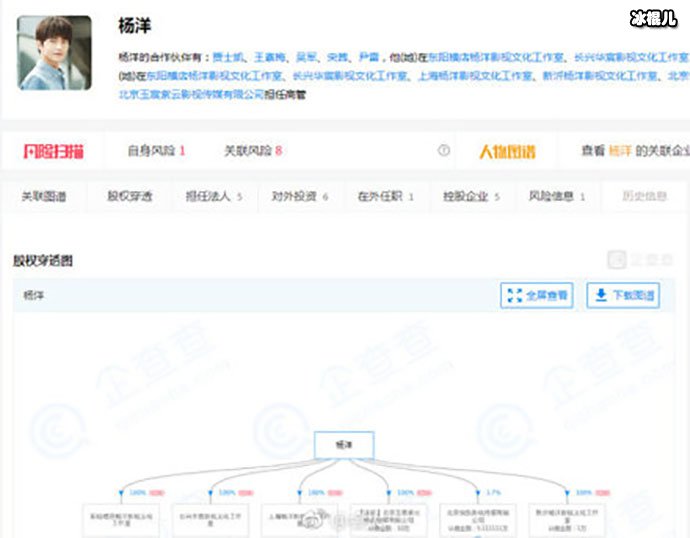Click 查看杨洋的关联企业 link

(635, 151)
